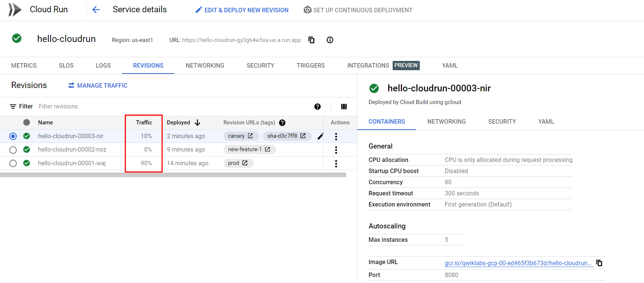Copy the service URL with the copy icon
Viewport: 644px width, 283px height.
[x=312, y=40]
